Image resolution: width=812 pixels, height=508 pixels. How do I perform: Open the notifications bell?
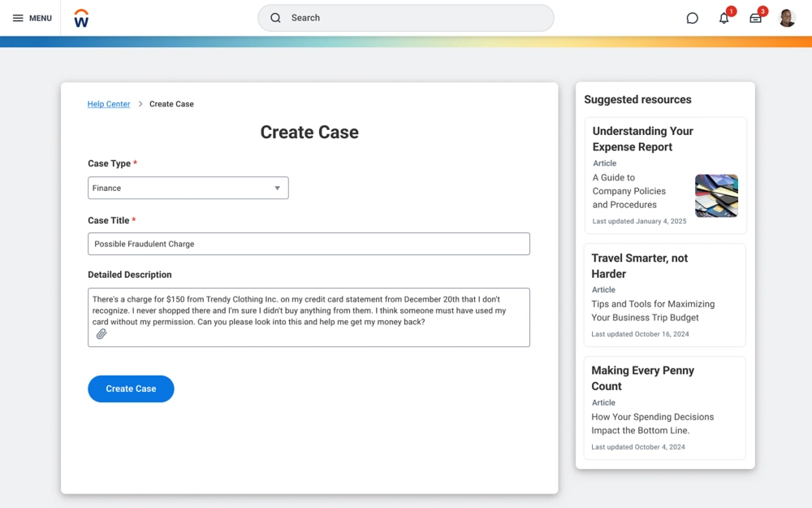[x=723, y=18]
